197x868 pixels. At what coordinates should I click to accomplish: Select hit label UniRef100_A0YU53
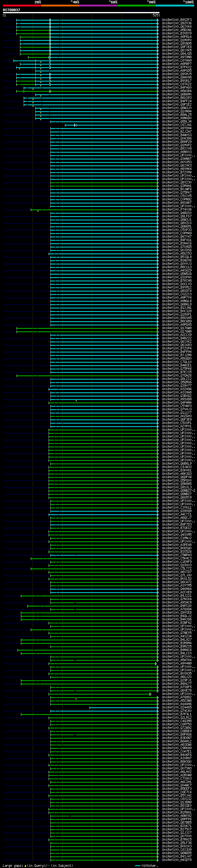click(176, 162)
